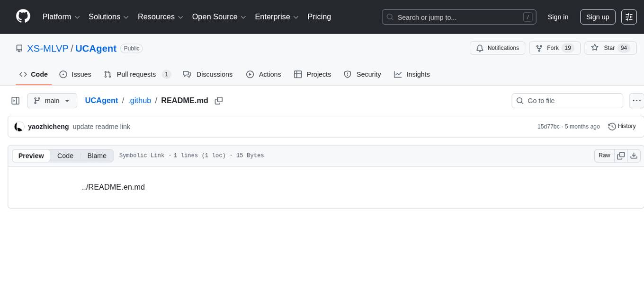Screen dimensions: 644x296
Task: Open the more options ellipsis menu
Action: 636,100
